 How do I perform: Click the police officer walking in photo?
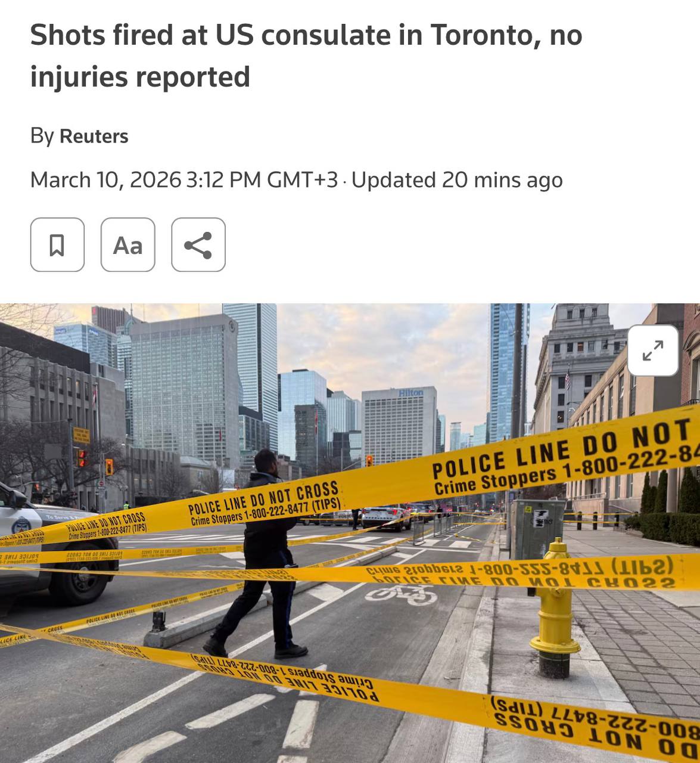(x=263, y=553)
